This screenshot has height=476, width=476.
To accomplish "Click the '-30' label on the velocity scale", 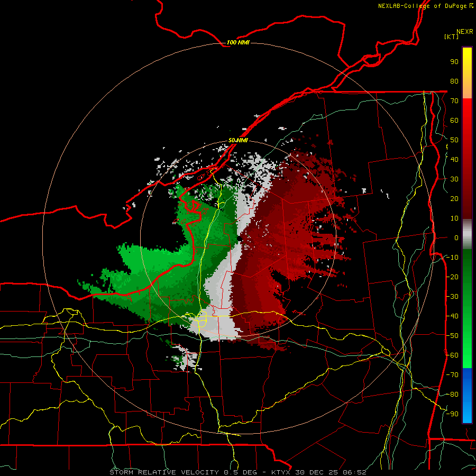I will (452, 297).
